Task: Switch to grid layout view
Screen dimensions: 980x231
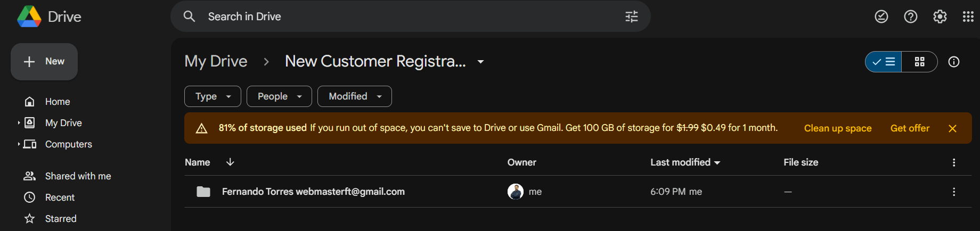Action: click(x=920, y=62)
